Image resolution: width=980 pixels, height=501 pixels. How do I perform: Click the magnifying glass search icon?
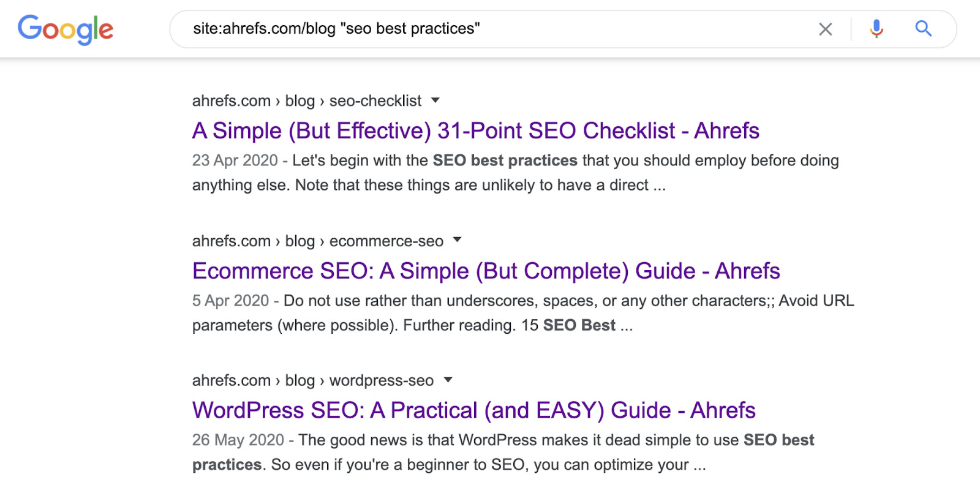pyautogui.click(x=923, y=28)
